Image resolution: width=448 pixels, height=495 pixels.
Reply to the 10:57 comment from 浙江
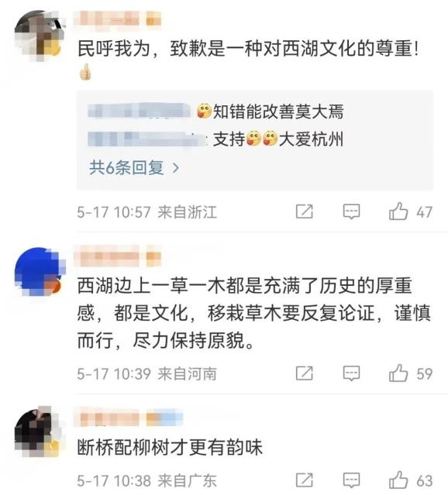point(351,211)
